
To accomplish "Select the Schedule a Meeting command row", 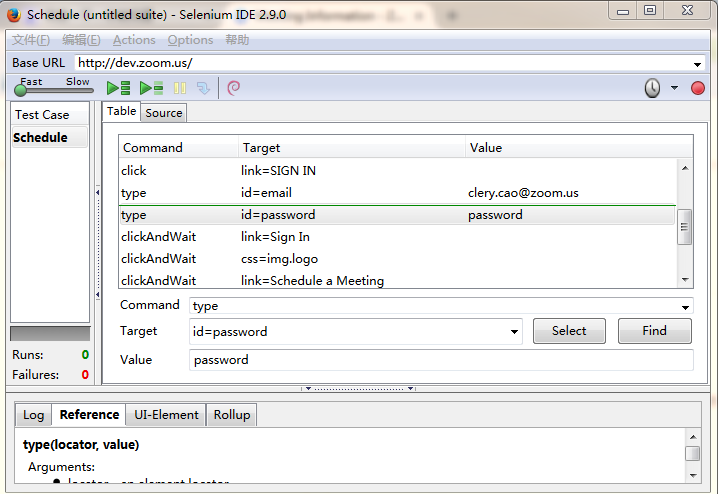I will (x=397, y=280).
